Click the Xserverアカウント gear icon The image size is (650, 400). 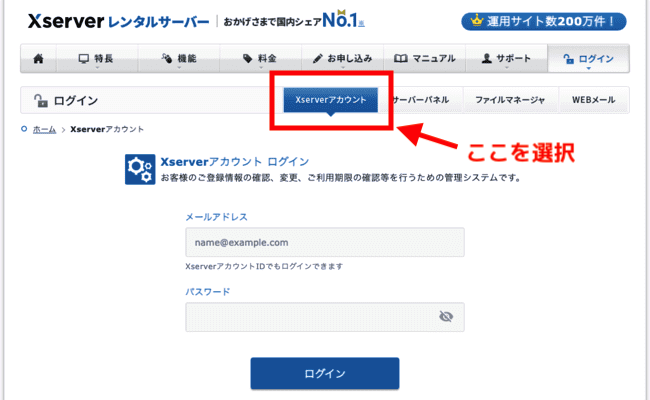(139, 169)
